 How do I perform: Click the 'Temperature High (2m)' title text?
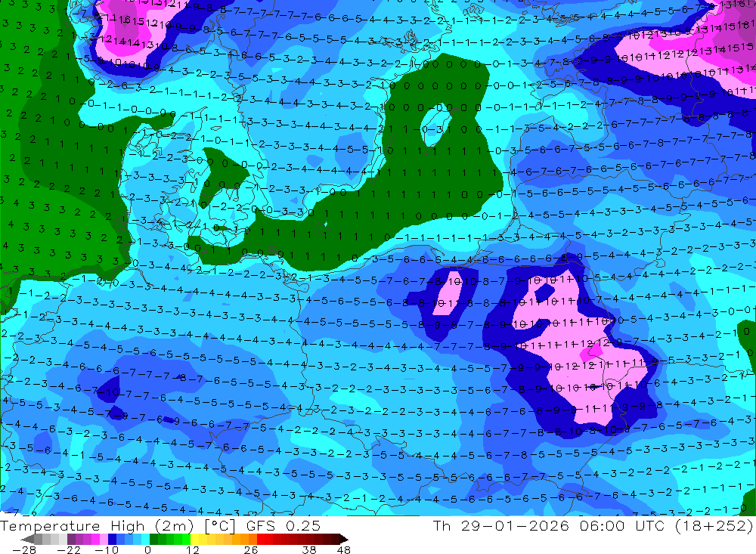97,525
